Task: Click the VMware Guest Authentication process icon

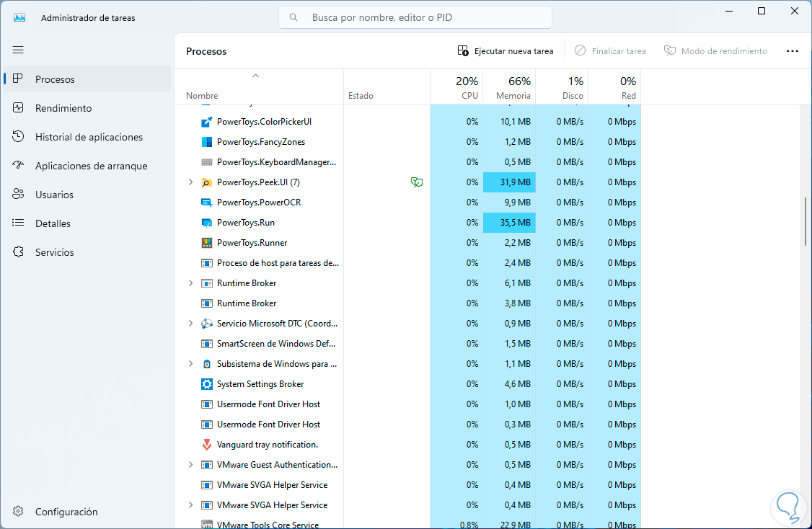Action: (x=207, y=465)
